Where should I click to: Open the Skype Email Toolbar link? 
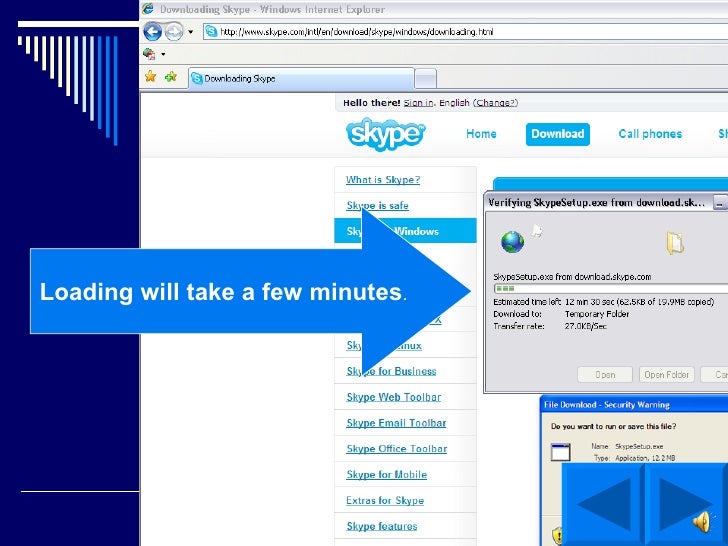(396, 423)
